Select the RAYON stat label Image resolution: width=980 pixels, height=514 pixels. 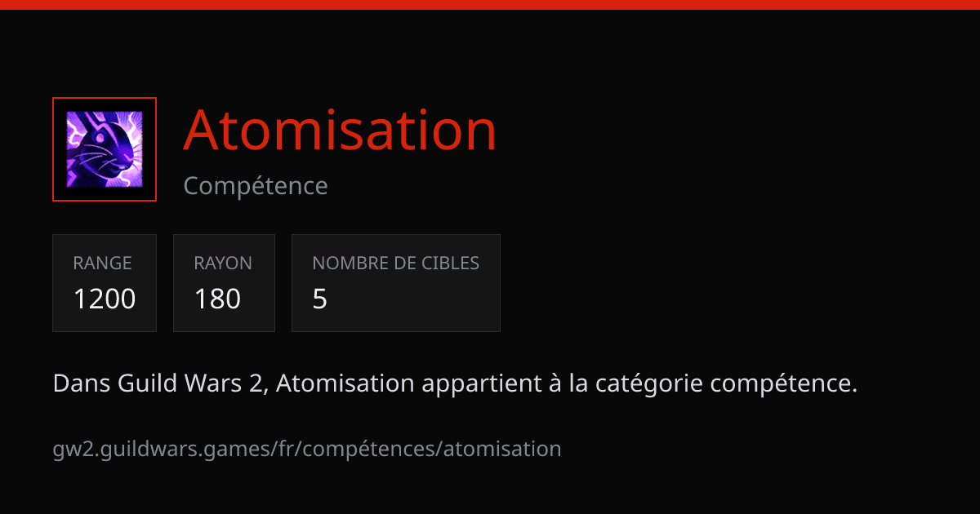pyautogui.click(x=223, y=264)
